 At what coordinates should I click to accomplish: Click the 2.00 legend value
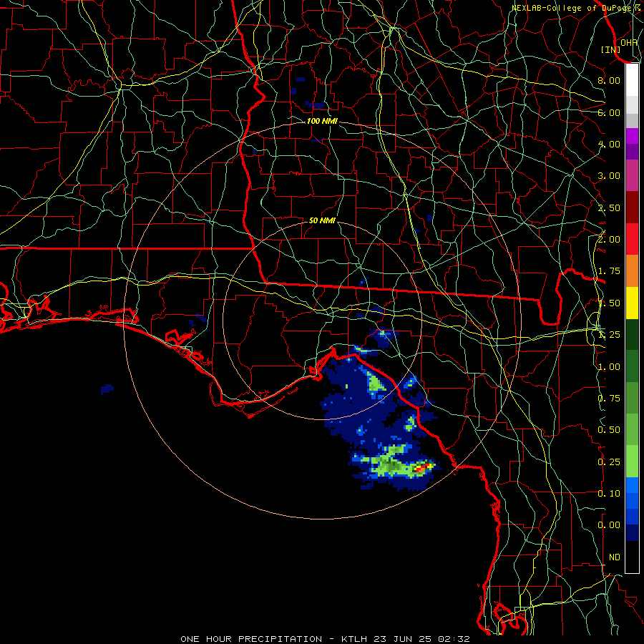coord(609,240)
